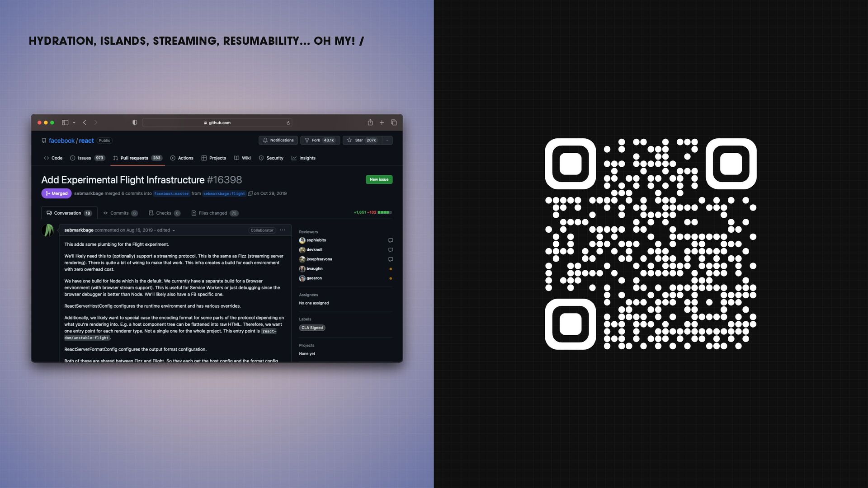Viewport: 868px width, 488px height.
Task: Toggle Notifications for the repository
Action: 278,141
